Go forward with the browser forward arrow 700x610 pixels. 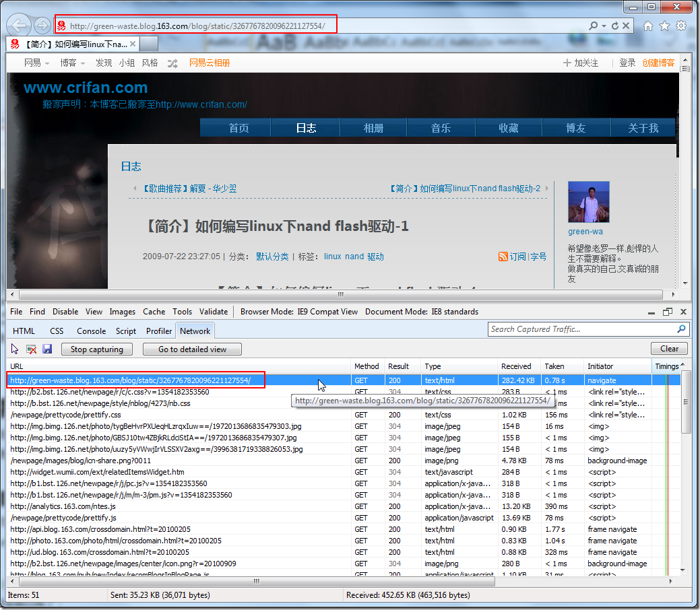click(42, 26)
